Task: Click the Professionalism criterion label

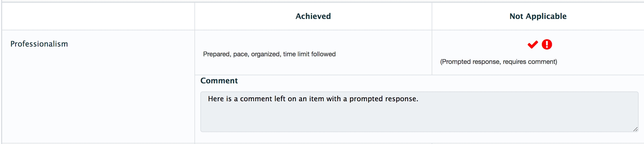Action: click(x=39, y=44)
